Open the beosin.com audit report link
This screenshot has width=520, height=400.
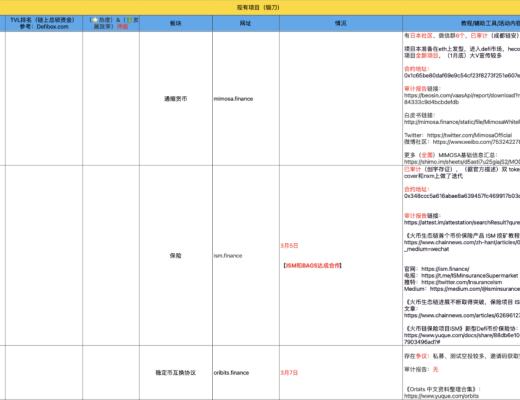462,99
